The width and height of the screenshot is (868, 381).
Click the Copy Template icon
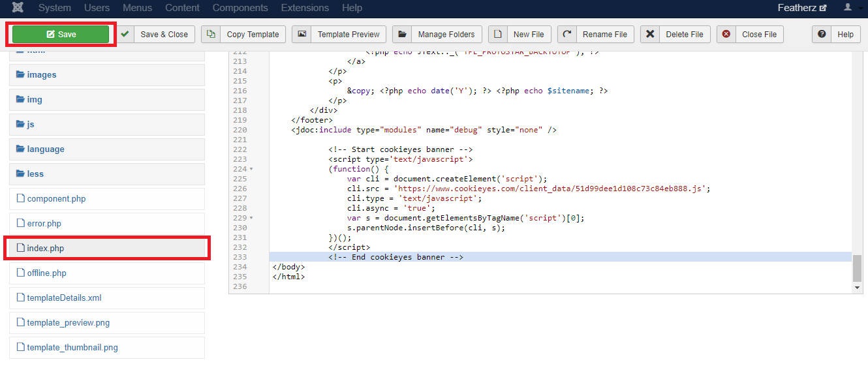211,34
